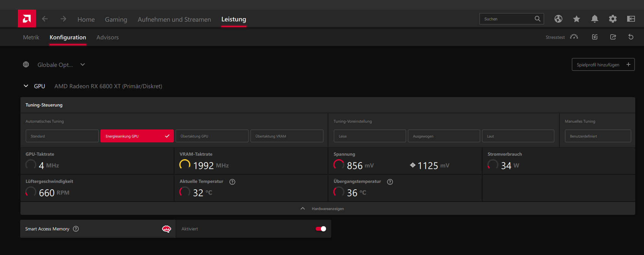Click Spielprofil hinzufügen button
Image resolution: width=644 pixels, height=255 pixels.
pyautogui.click(x=603, y=64)
